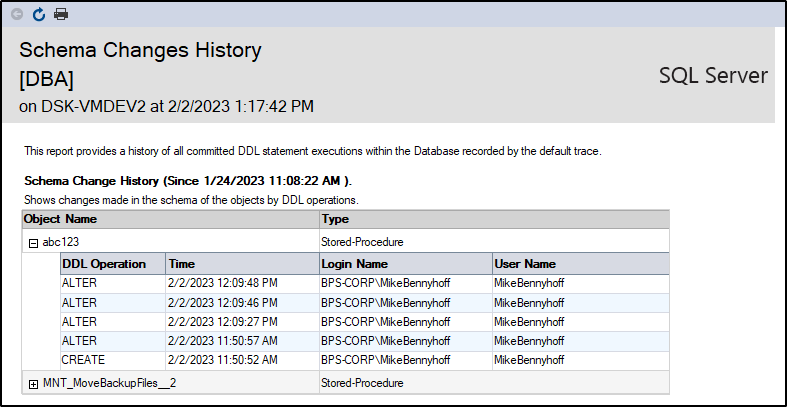Click the Stored-Procedure type for abc123
This screenshot has height=407, width=787.
tap(362, 242)
